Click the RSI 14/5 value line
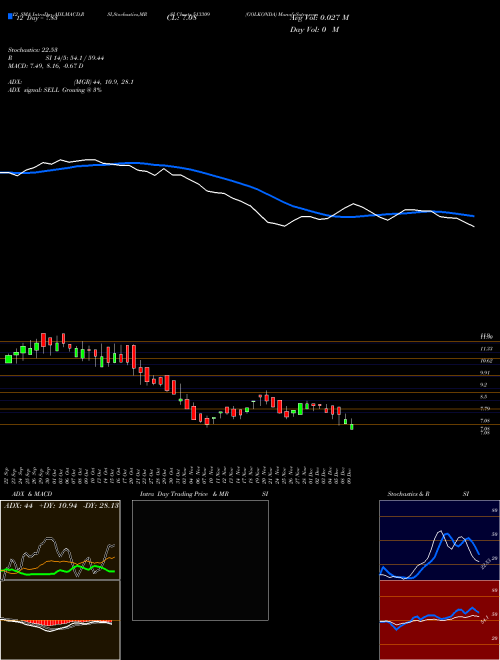500x660 pixels. click(56, 58)
